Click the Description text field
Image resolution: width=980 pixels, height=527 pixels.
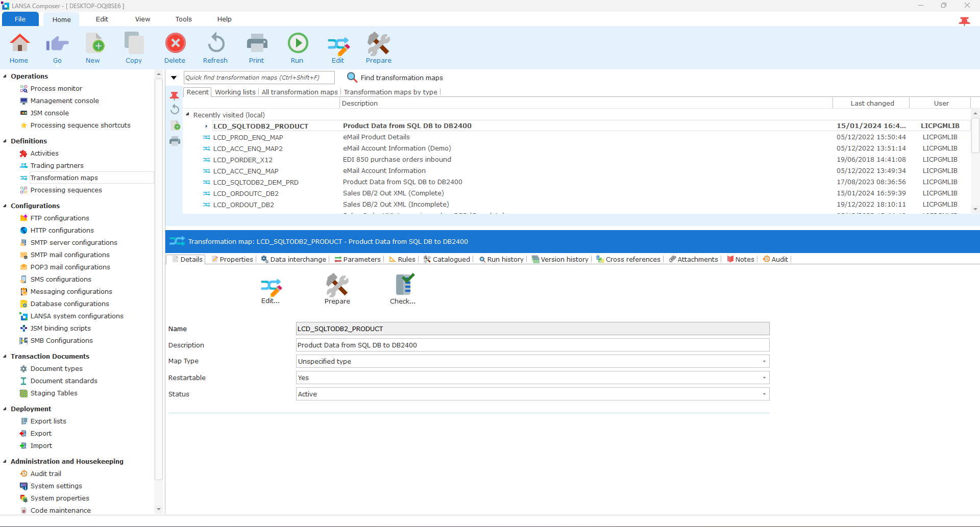click(532, 345)
